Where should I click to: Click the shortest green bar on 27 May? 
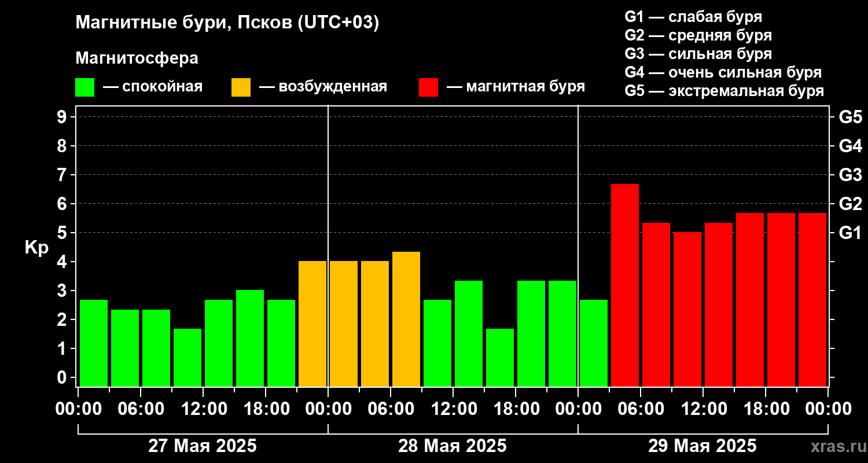(x=187, y=358)
